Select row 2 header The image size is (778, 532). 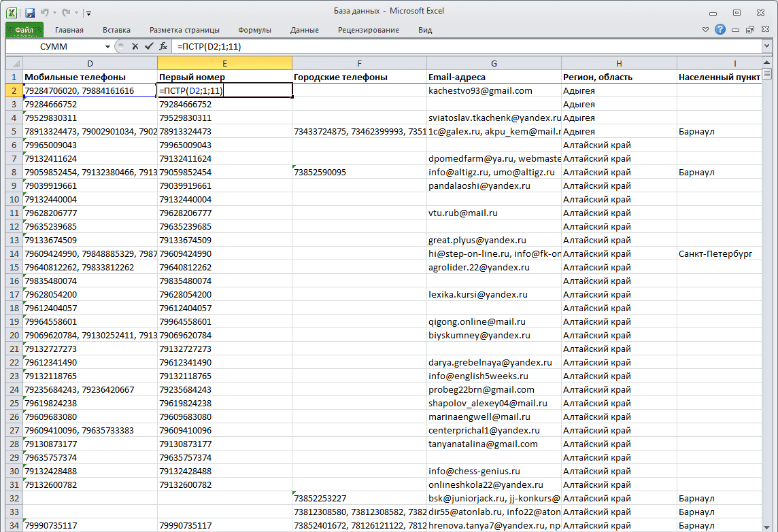click(14, 91)
